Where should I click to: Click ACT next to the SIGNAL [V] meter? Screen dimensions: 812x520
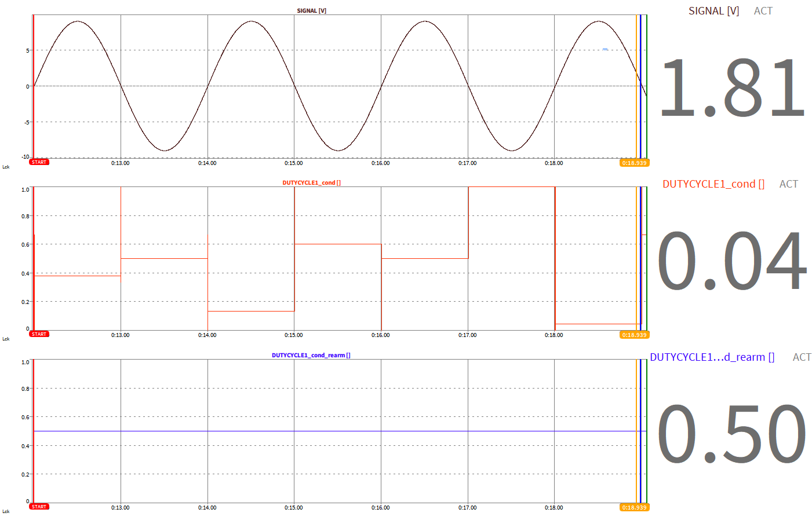(x=763, y=11)
